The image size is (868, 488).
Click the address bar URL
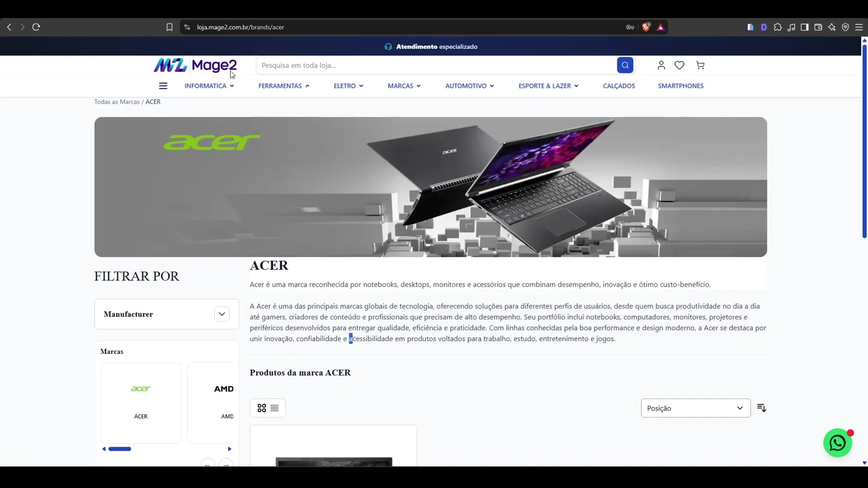[x=240, y=27]
